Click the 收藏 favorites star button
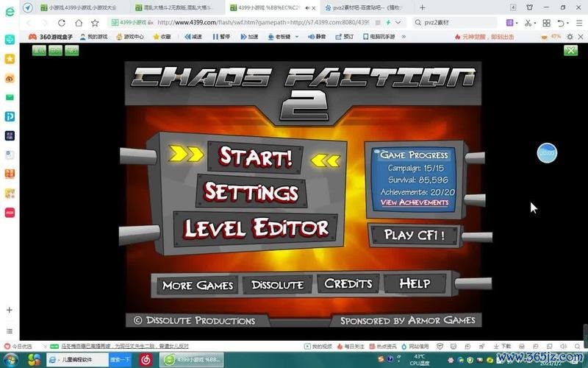Viewport: 588px width, 368px height. coord(162,37)
